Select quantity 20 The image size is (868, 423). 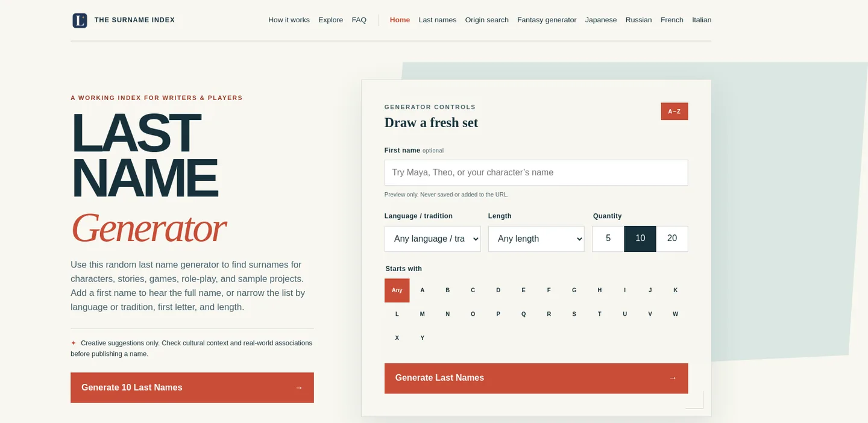tap(672, 239)
